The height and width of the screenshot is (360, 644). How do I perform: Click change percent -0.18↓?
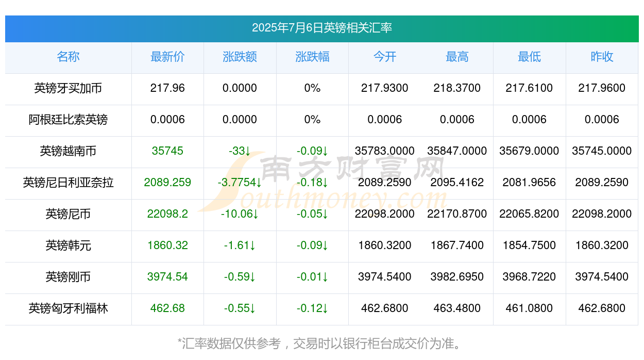(x=312, y=183)
